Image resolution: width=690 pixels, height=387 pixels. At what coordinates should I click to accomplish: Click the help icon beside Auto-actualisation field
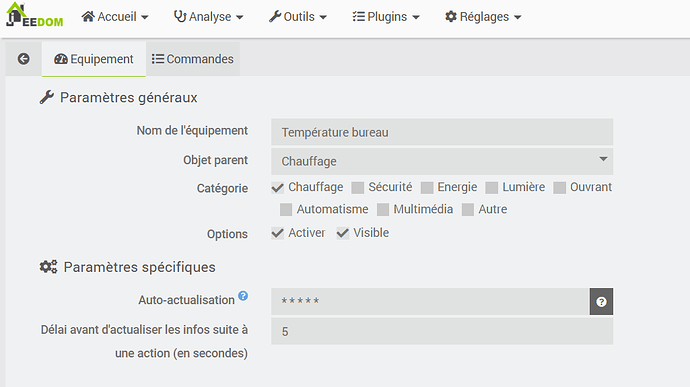tap(601, 302)
